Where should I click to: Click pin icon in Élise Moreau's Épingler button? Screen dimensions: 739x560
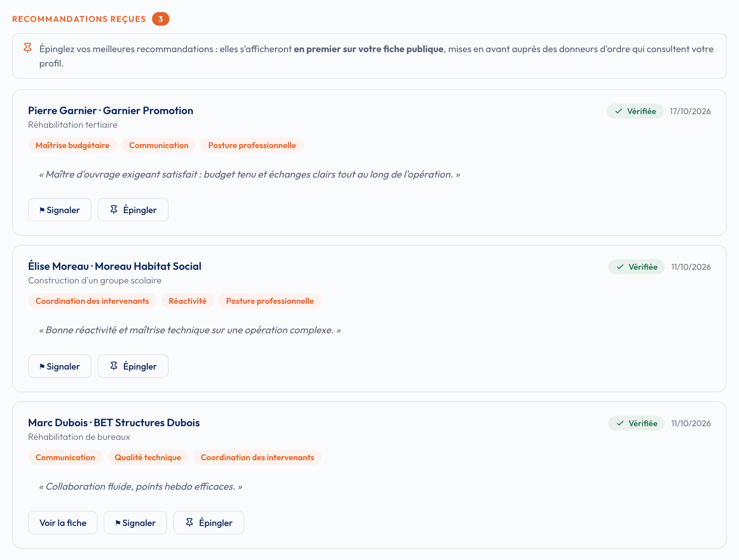114,366
